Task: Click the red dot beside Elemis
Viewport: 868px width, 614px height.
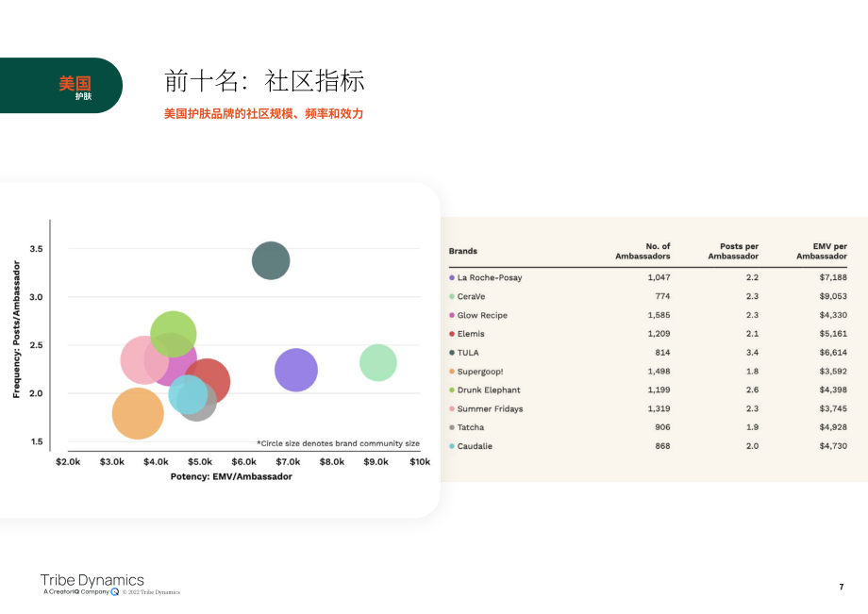Action: point(452,334)
